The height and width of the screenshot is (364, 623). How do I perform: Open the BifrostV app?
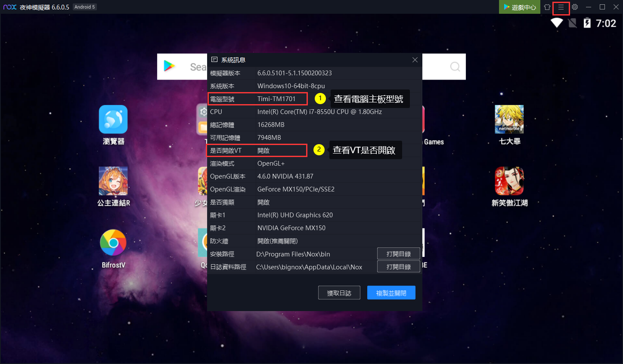[113, 248]
